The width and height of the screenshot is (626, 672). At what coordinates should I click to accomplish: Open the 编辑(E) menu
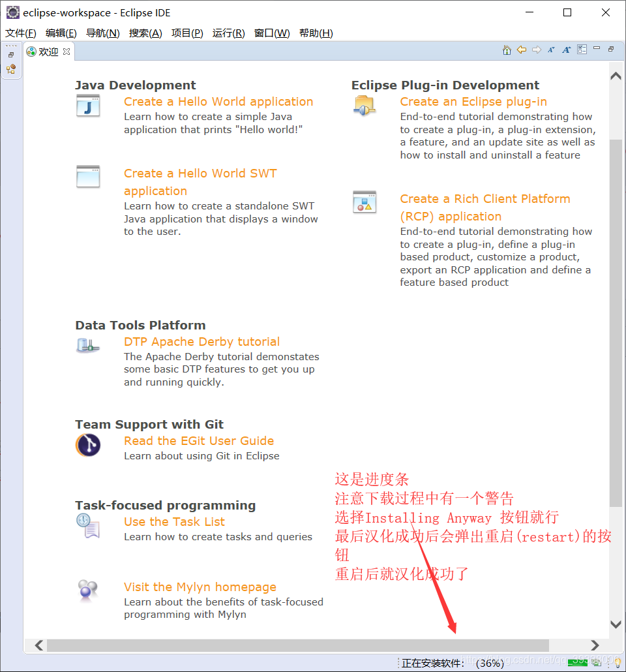point(61,33)
